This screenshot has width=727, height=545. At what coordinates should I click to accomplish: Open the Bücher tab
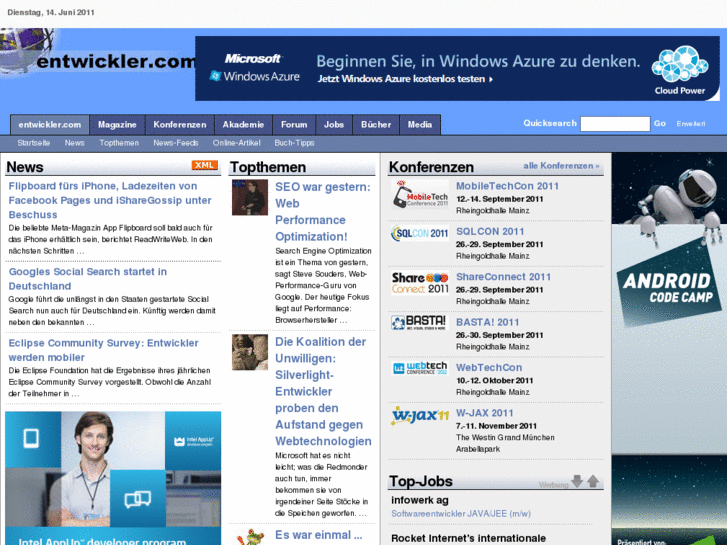[376, 125]
